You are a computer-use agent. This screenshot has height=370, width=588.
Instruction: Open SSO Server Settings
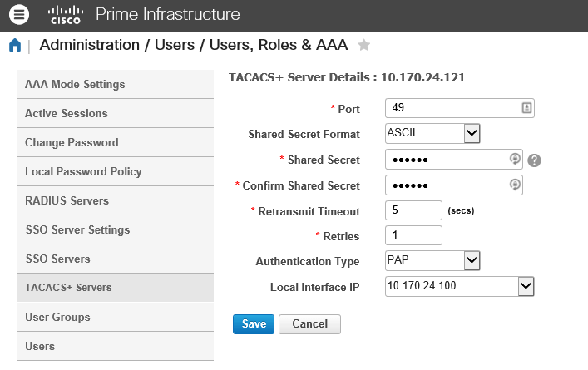tap(115, 229)
